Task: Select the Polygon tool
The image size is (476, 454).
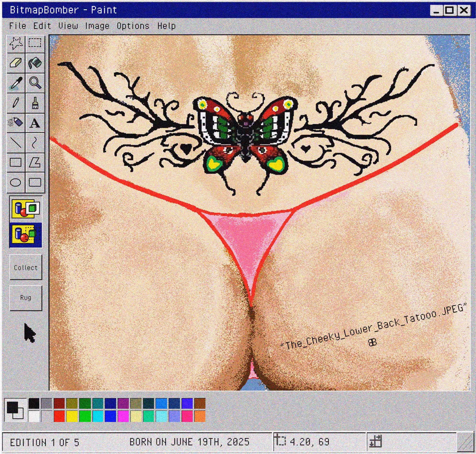Action: (x=35, y=163)
